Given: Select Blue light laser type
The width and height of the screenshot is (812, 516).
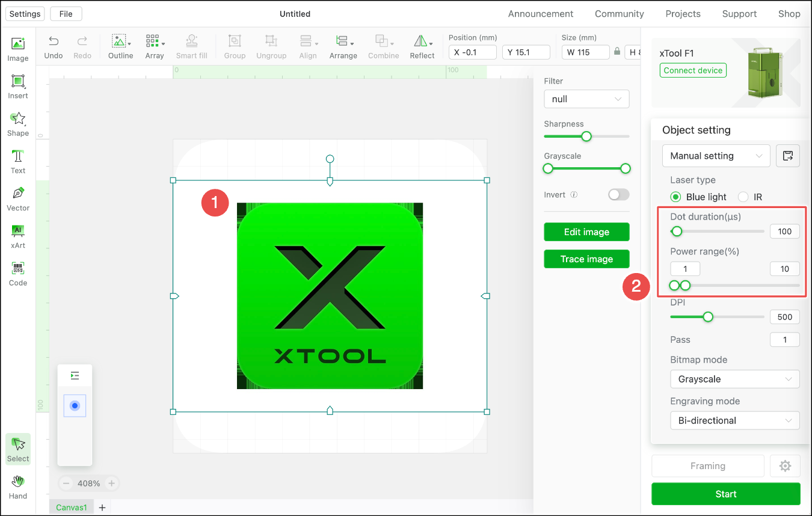Looking at the screenshot, I should 675,197.
